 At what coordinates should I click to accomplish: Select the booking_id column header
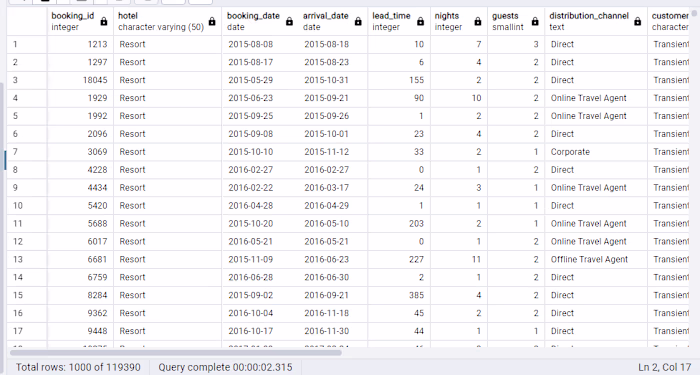pos(80,21)
